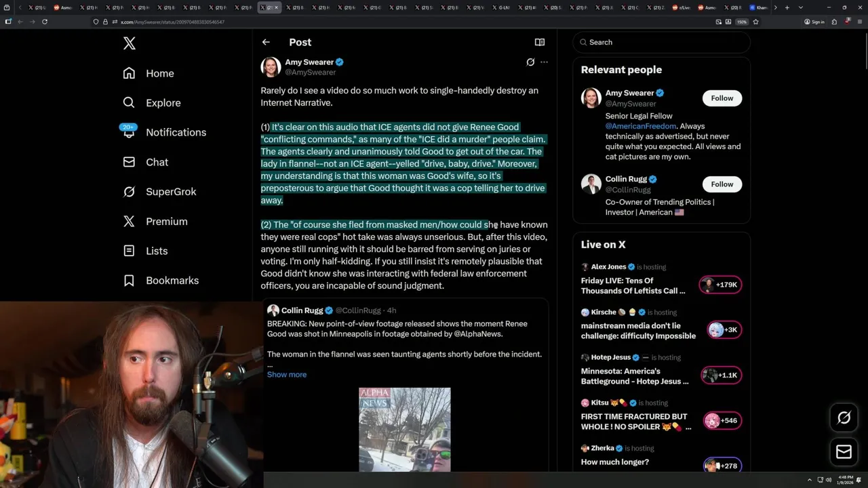Open Chat from the sidebar
This screenshot has width=868, height=488.
pyautogui.click(x=145, y=162)
